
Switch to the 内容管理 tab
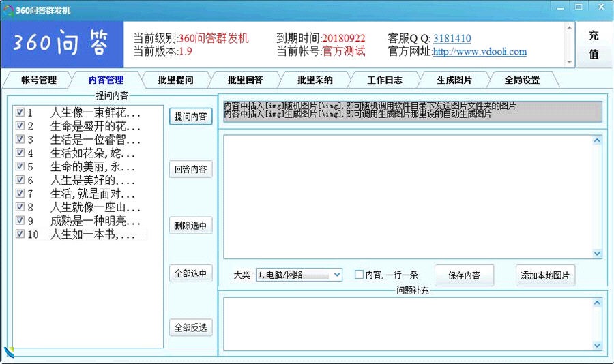tap(106, 80)
